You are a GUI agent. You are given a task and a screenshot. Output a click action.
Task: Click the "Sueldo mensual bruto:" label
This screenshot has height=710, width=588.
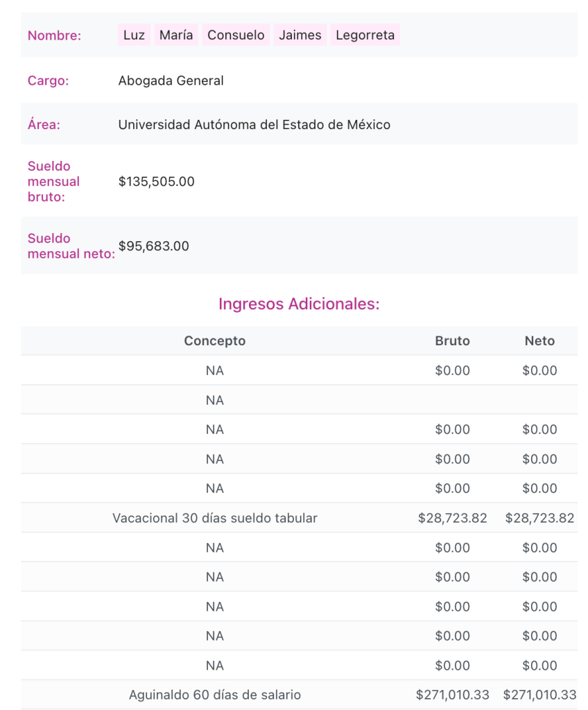(x=53, y=182)
